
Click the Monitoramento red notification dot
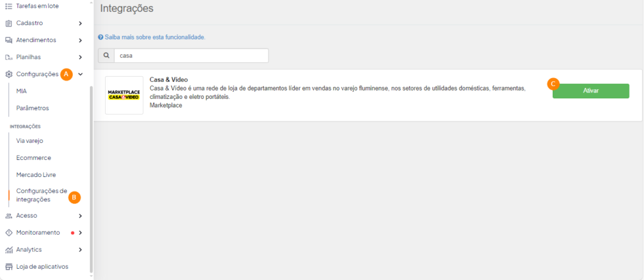[73, 233]
